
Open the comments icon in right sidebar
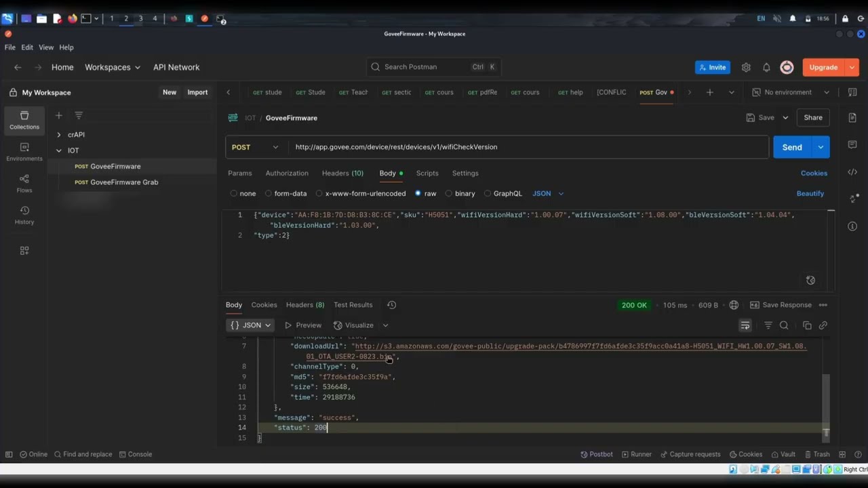852,144
